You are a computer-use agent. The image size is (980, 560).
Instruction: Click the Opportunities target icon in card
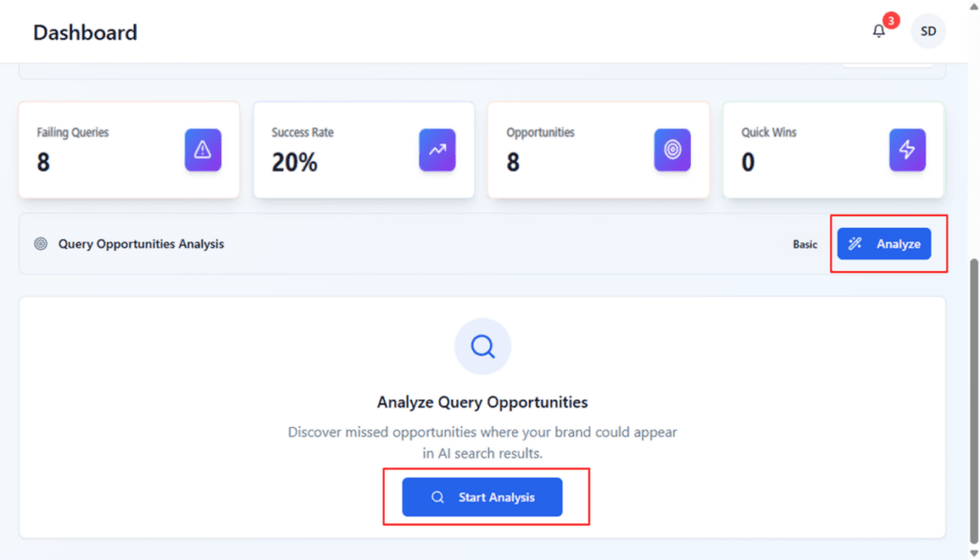pyautogui.click(x=672, y=150)
